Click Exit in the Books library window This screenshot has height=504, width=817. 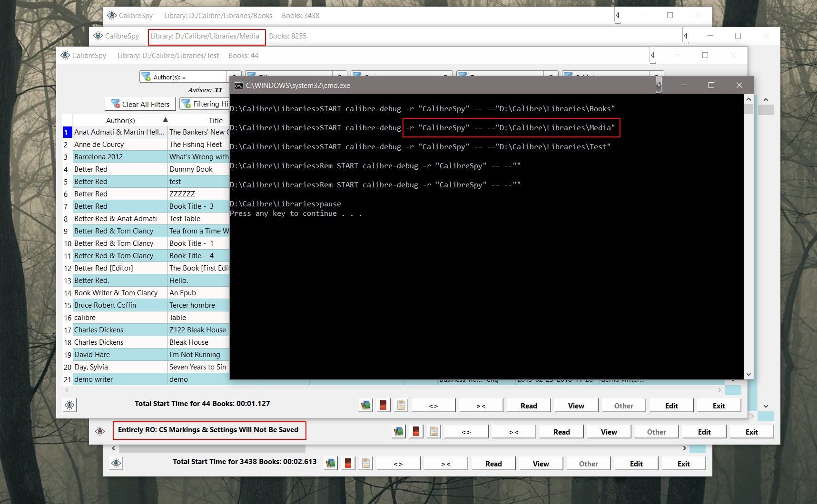coord(684,464)
